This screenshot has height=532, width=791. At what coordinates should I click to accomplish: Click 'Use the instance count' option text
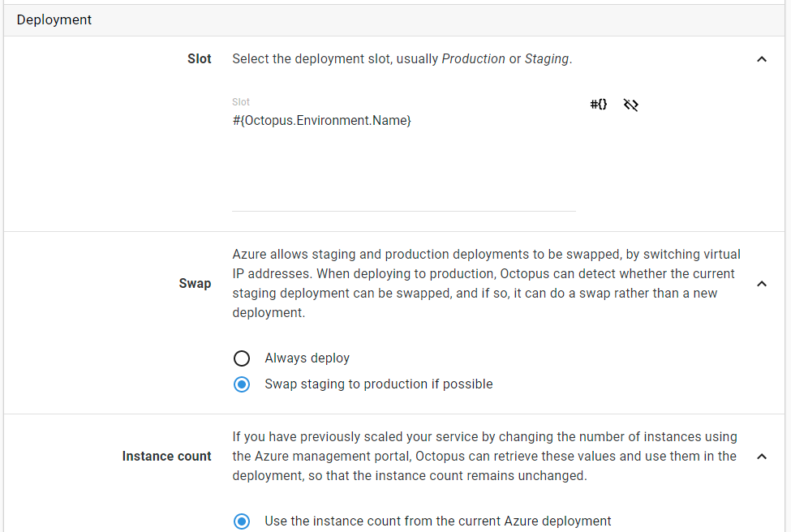[x=437, y=521]
